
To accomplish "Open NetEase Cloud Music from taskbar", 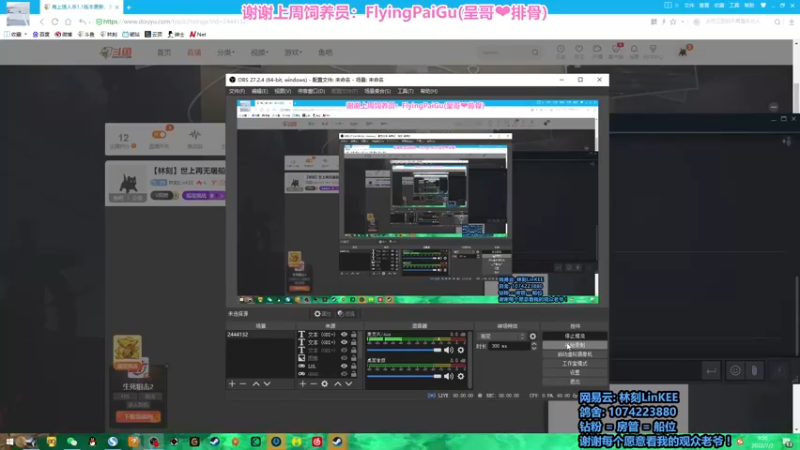I will click(317, 441).
